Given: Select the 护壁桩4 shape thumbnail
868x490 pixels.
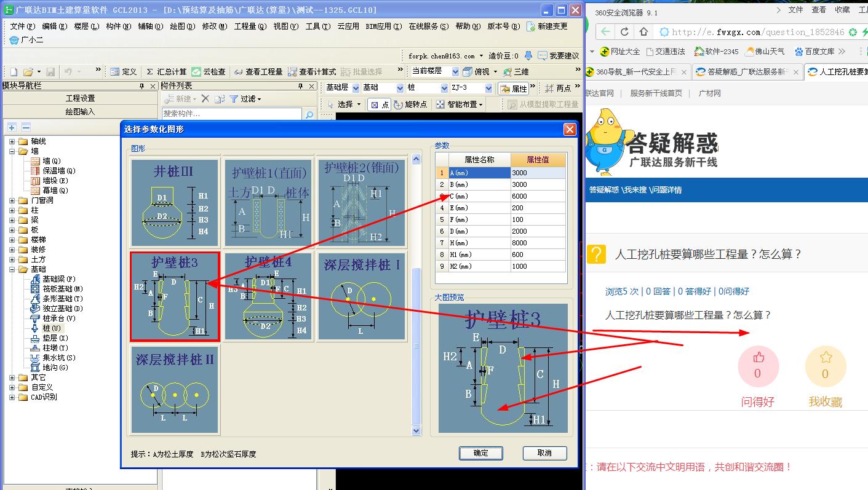Looking at the screenshot, I should [x=268, y=296].
